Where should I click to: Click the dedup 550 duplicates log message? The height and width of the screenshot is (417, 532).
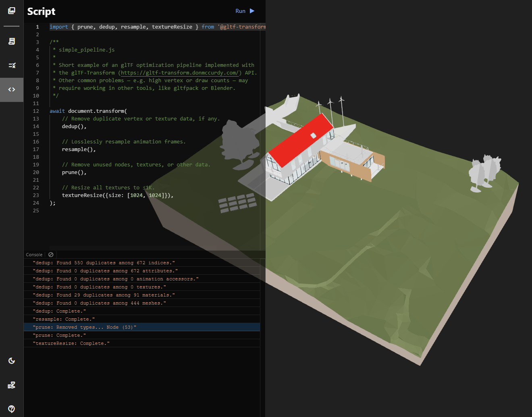pos(103,262)
